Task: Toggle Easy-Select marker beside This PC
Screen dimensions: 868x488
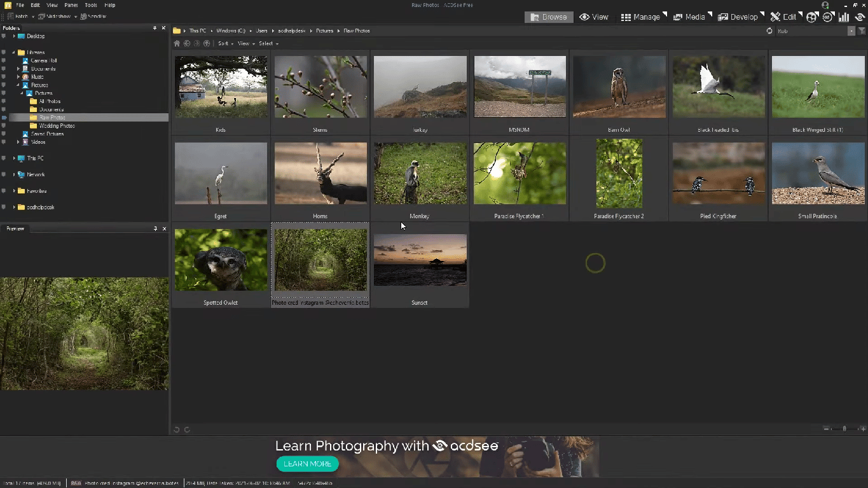Action: (x=4, y=158)
